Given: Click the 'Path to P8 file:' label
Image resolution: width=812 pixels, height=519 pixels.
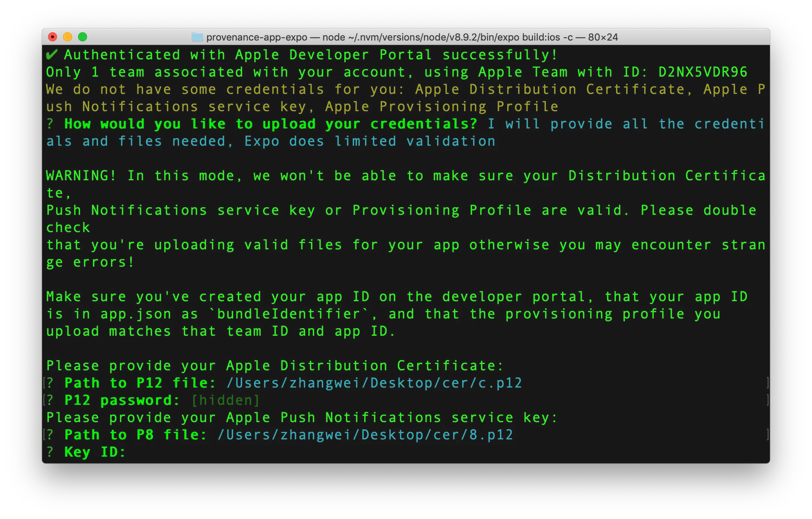Looking at the screenshot, I should [135, 435].
